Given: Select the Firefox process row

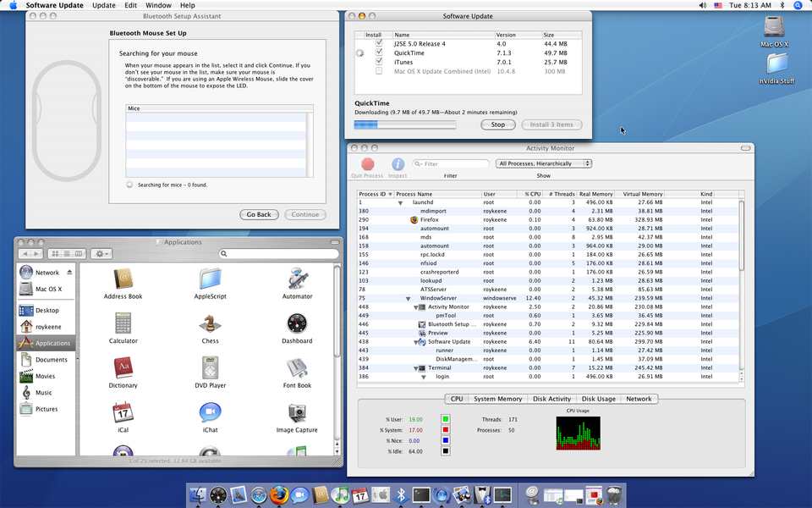Looking at the screenshot, I should coord(548,220).
